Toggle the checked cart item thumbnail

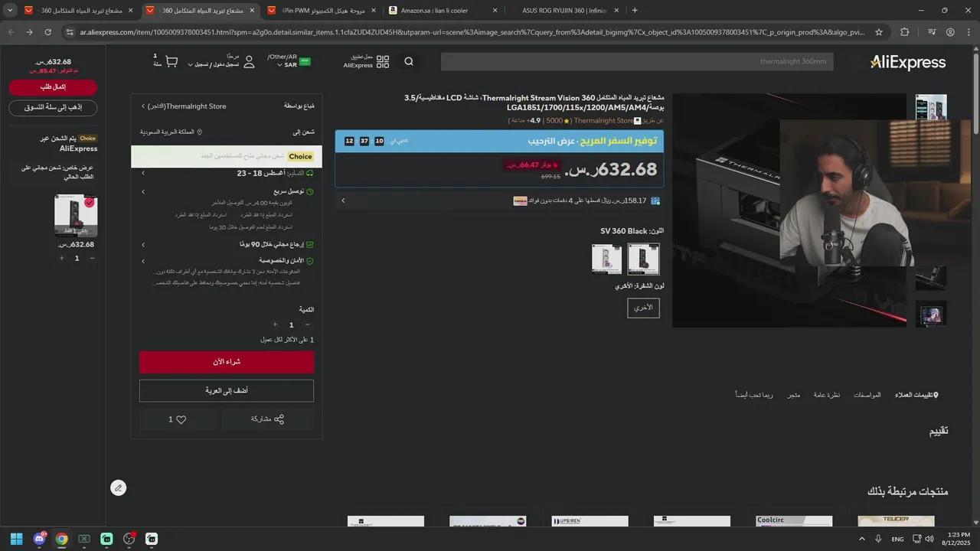tap(76, 215)
